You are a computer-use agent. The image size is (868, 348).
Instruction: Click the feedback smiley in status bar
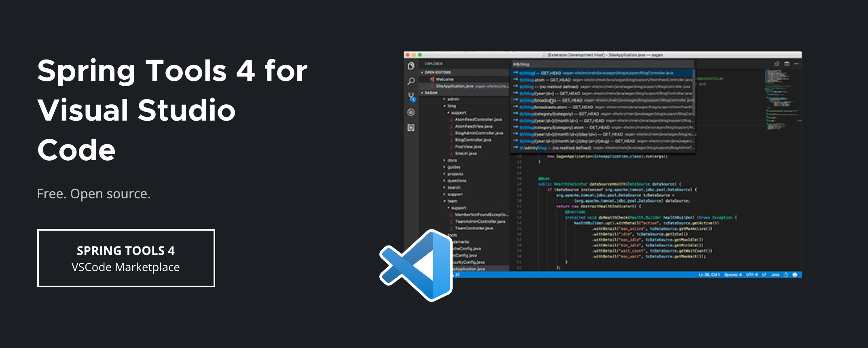click(x=795, y=275)
